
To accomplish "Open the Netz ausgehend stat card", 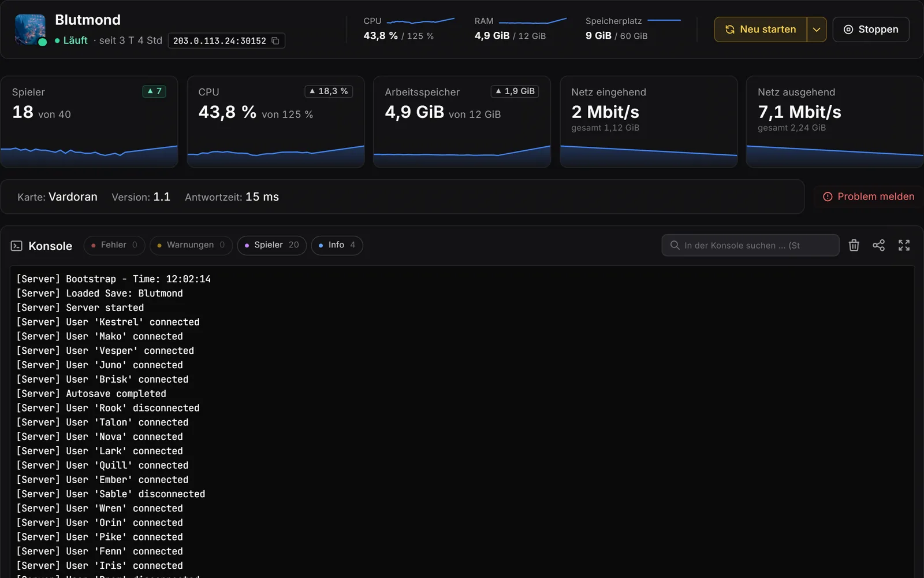I will (x=835, y=122).
